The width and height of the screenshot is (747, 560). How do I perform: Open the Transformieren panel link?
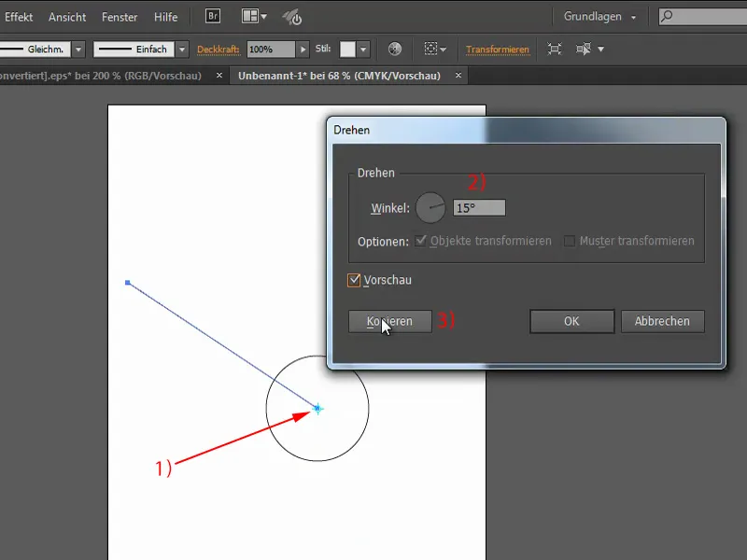498,49
